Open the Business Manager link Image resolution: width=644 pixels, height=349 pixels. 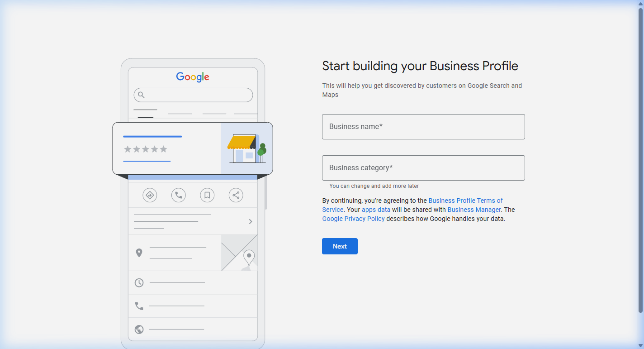474,210
